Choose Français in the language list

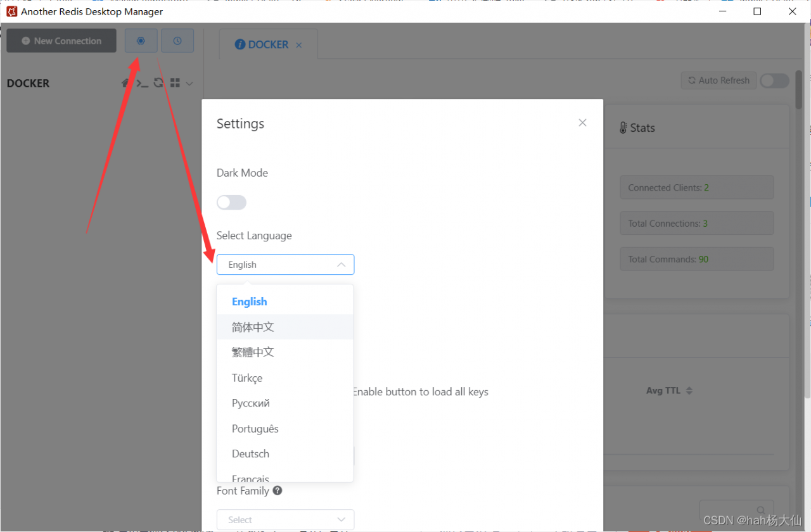(285, 476)
